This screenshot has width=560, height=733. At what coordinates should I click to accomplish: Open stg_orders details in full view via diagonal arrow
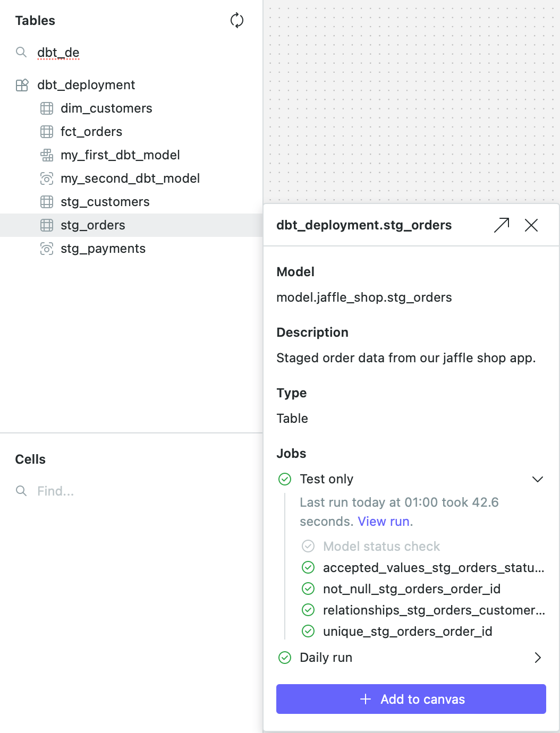(500, 225)
